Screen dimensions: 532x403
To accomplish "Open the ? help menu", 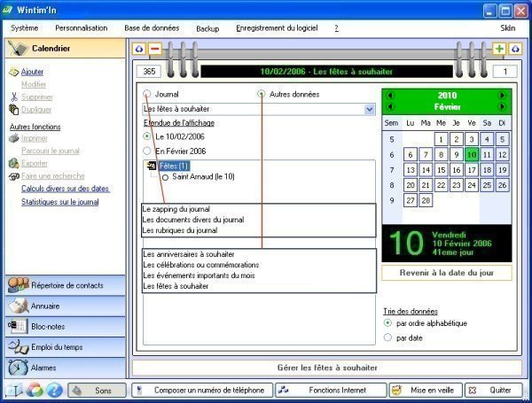I will pos(336,28).
